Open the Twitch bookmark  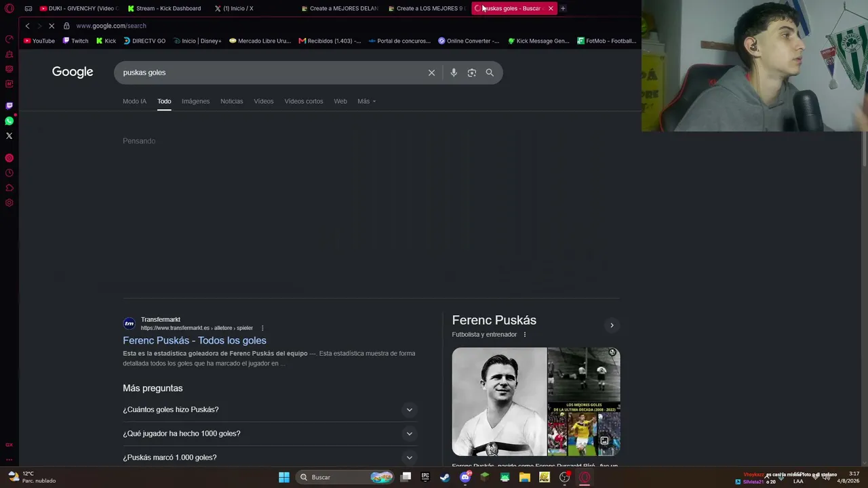click(75, 41)
